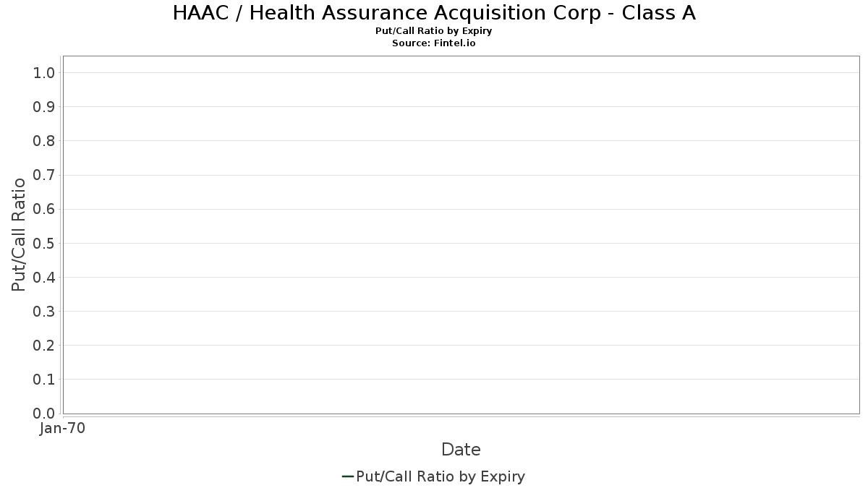This screenshot has height=488, width=868.
Task: Click the 0.2 y-axis tick label
Action: pyautogui.click(x=44, y=346)
